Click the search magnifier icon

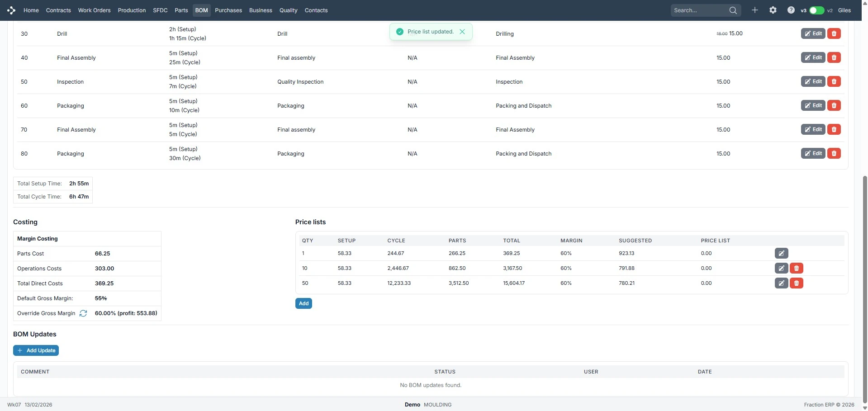733,10
